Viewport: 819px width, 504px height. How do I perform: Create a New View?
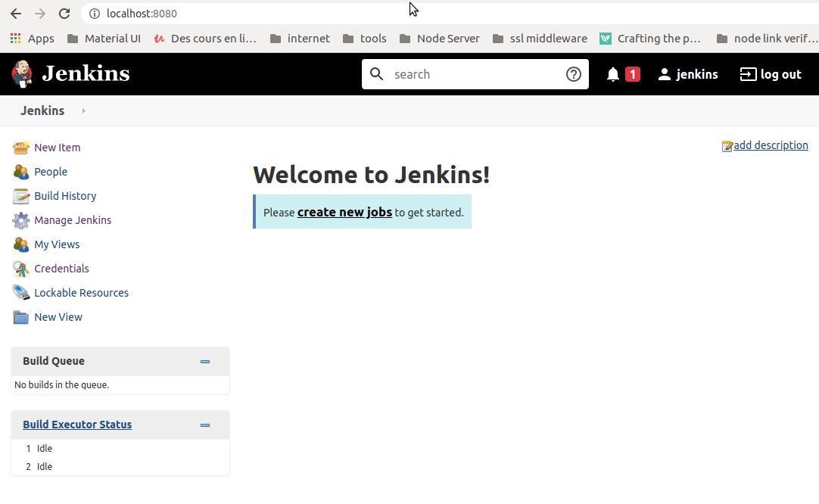coord(58,316)
